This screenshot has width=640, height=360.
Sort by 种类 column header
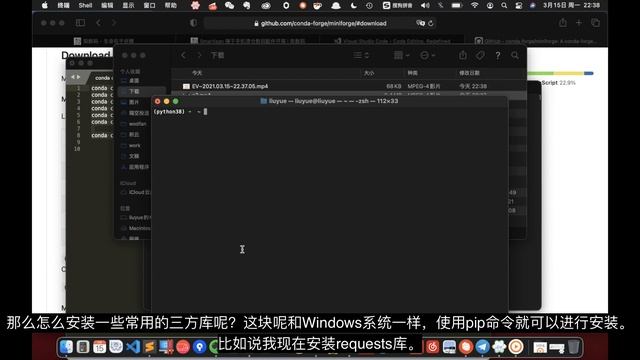412,73
